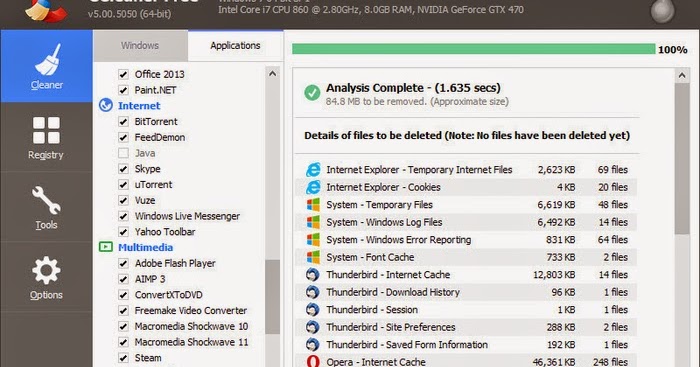Click Thunderbird icon beside Download History
700x367 pixels.
pyautogui.click(x=312, y=292)
